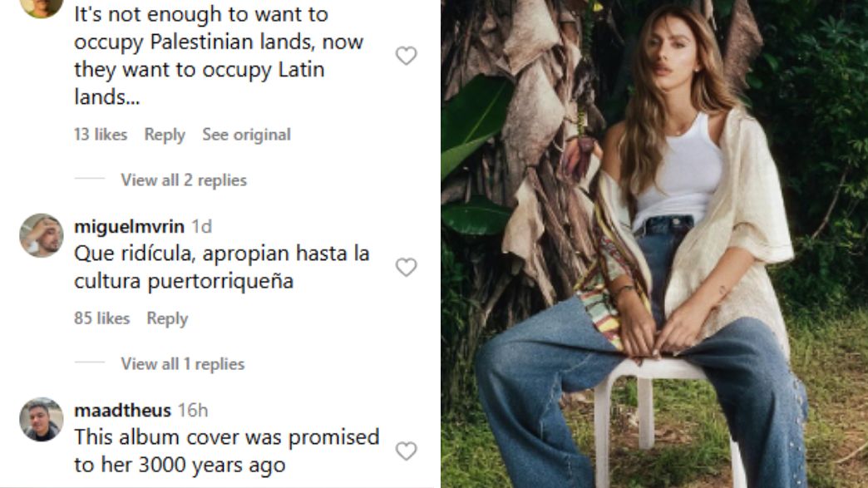View the 85 likes list
The height and width of the screenshot is (488, 868).
click(102, 318)
